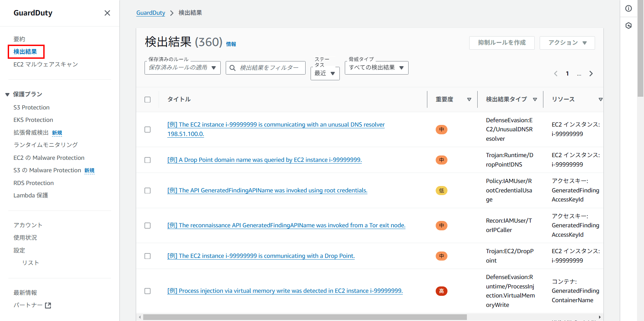Click 抑制ルールを作成 button

coord(502,43)
